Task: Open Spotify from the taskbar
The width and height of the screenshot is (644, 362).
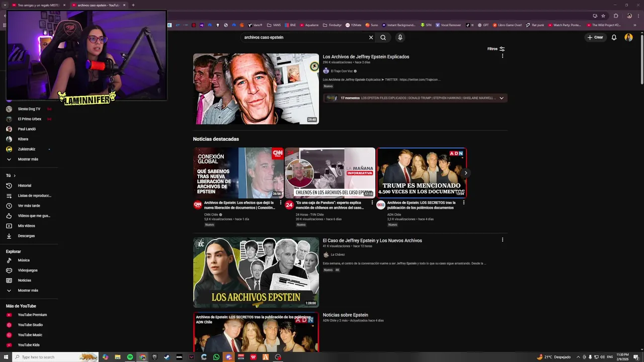Action: (130, 357)
